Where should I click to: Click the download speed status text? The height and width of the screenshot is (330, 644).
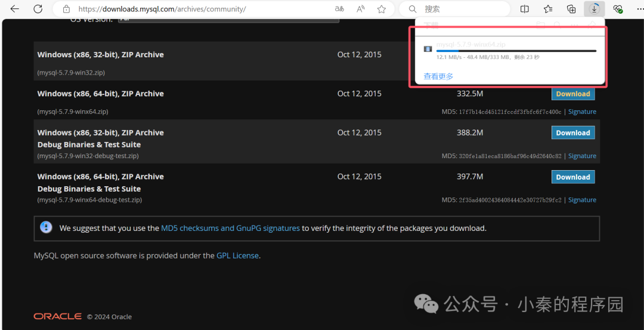(488, 57)
